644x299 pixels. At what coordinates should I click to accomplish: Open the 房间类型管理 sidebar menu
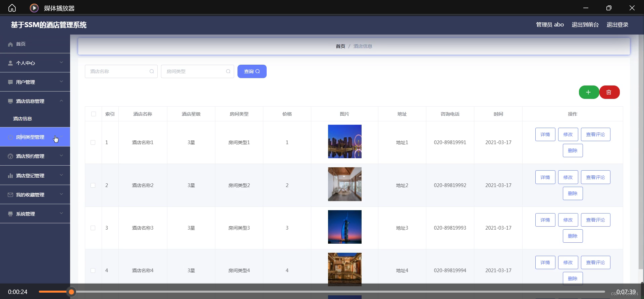(35, 137)
